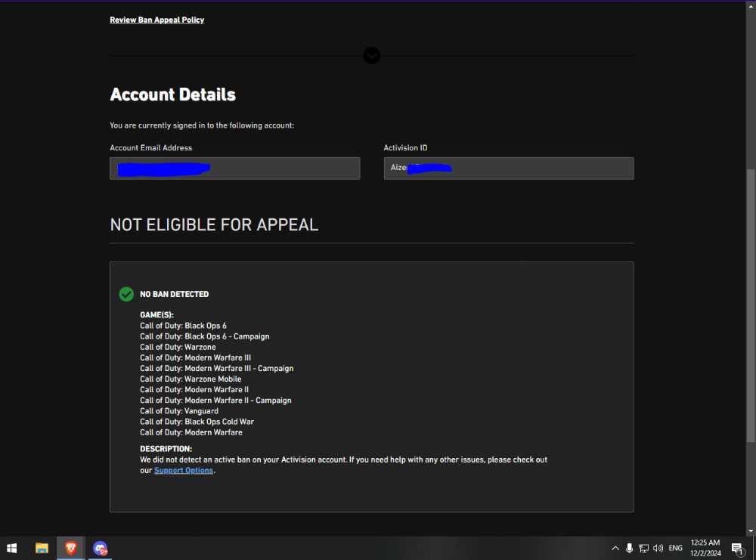This screenshot has height=560, width=756.
Task: Open the Discord taskbar icon
Action: coord(101,548)
